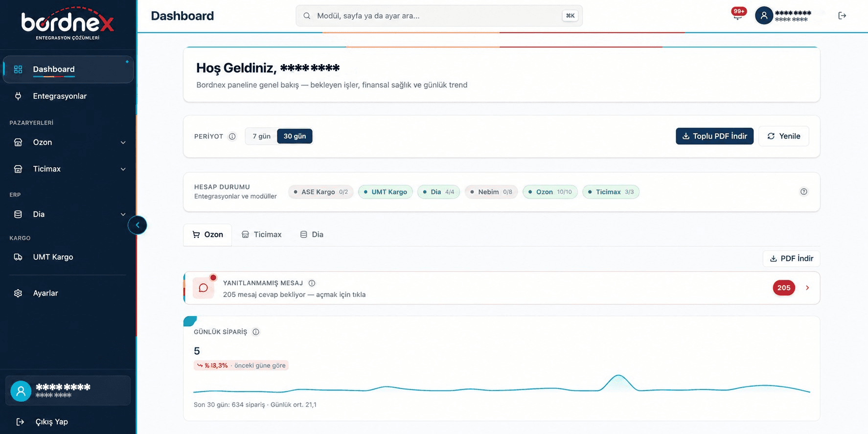
Task: Open Dashboard in the sidebar
Action: (x=68, y=69)
